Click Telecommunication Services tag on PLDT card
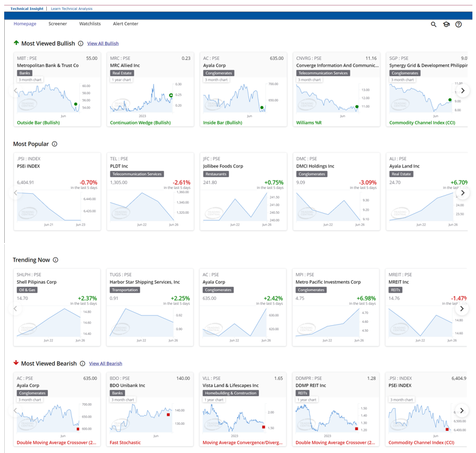Viewport: 476px width, 453px height. click(x=137, y=174)
